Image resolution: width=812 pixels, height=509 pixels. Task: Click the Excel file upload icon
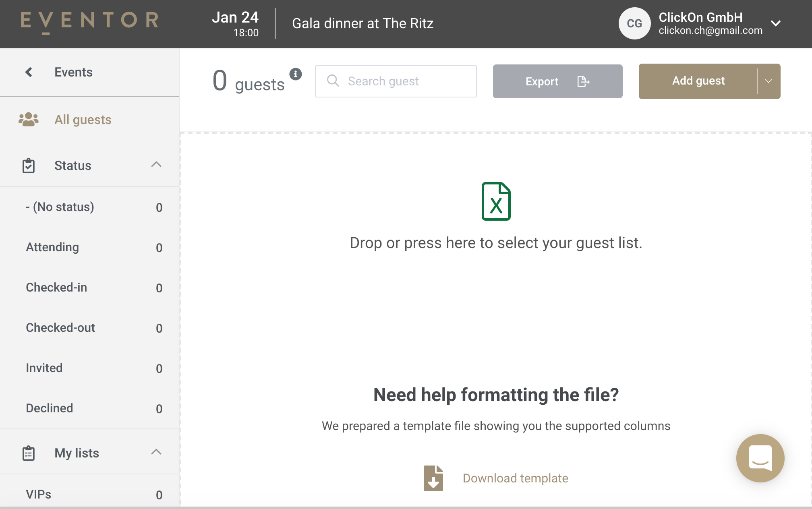coord(496,201)
